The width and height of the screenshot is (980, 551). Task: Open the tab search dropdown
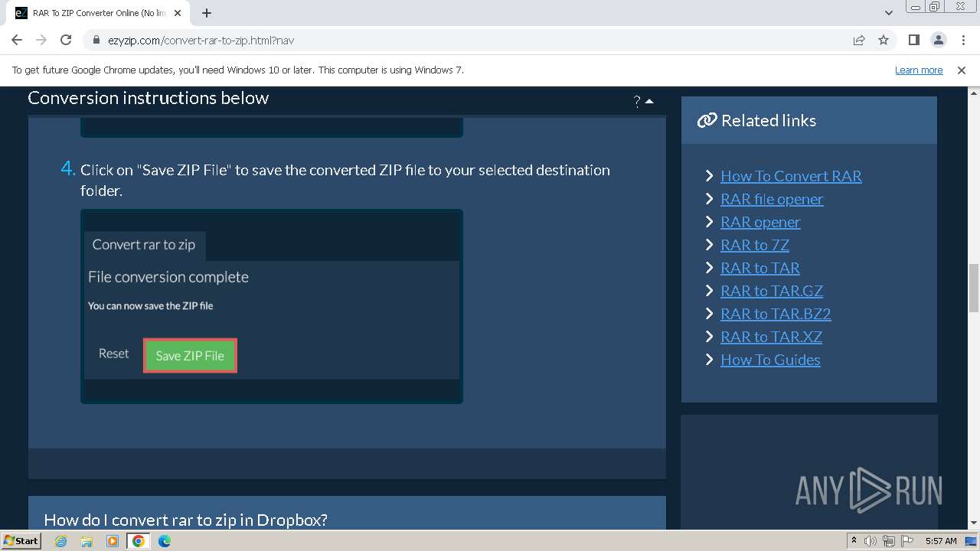[x=889, y=13]
